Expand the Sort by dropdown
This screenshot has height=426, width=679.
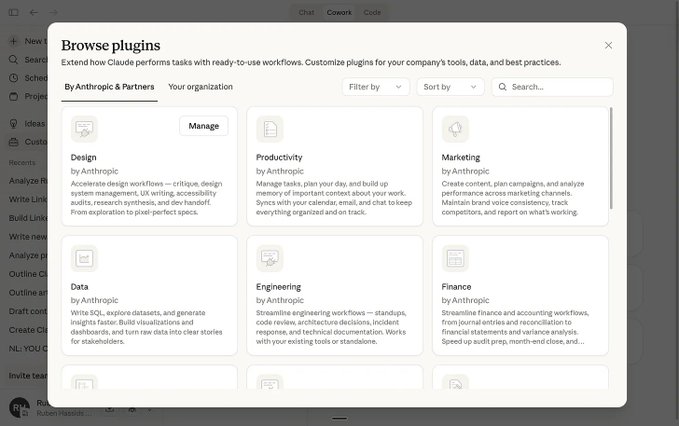450,87
